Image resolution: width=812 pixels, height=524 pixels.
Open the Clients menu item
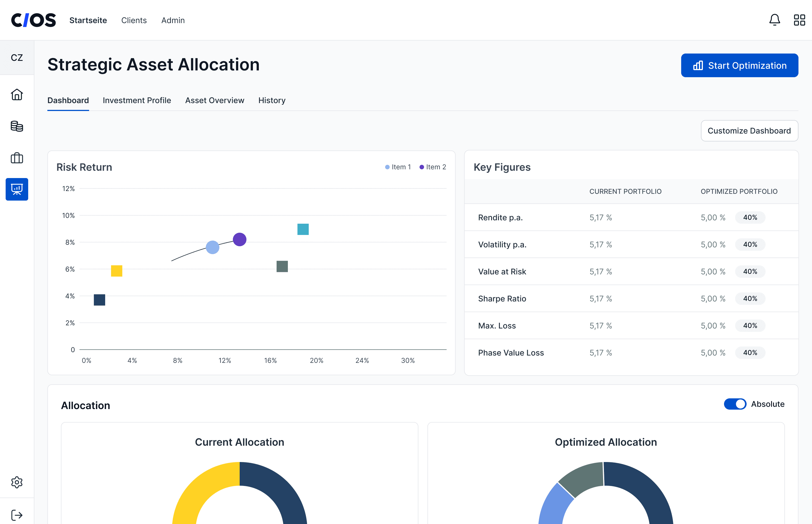click(x=134, y=20)
